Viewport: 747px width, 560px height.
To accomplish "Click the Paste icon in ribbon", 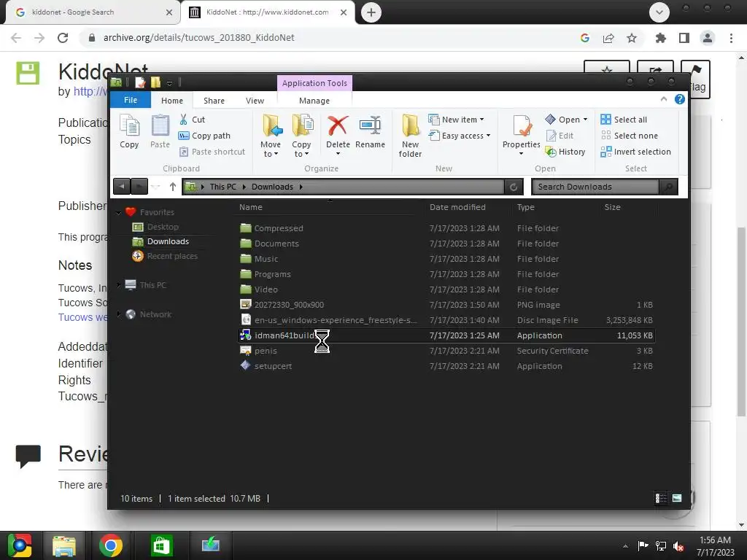I will coord(160,132).
